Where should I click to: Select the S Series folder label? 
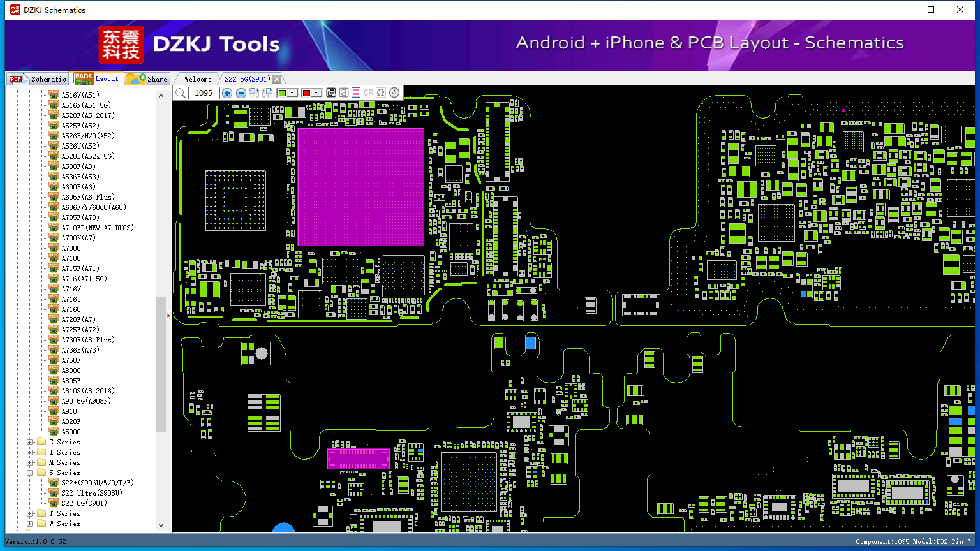[64, 473]
